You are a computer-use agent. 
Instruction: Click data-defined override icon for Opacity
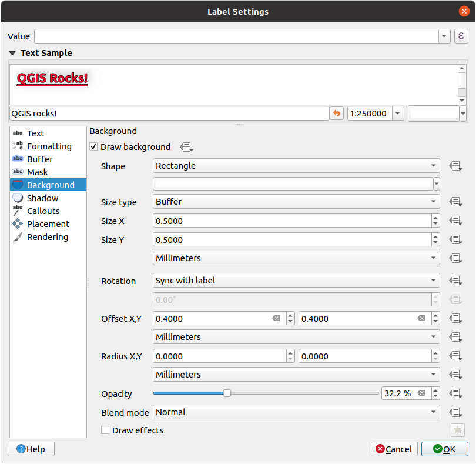coord(455,393)
